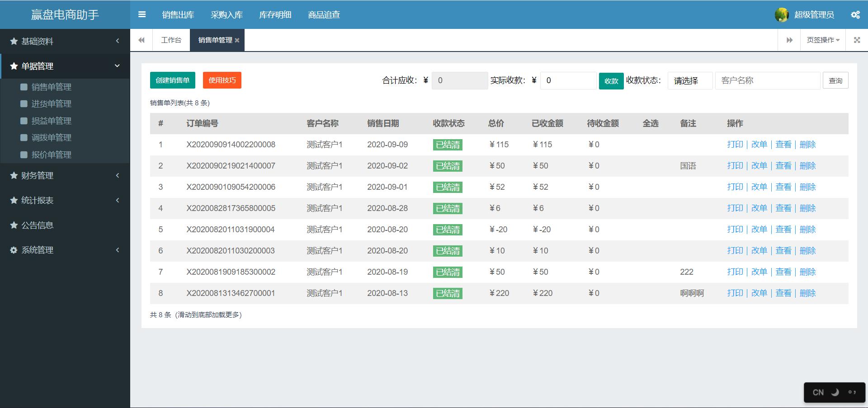Click 删除 link for order row 1
Image resolution: width=868 pixels, height=408 pixels.
coord(807,145)
